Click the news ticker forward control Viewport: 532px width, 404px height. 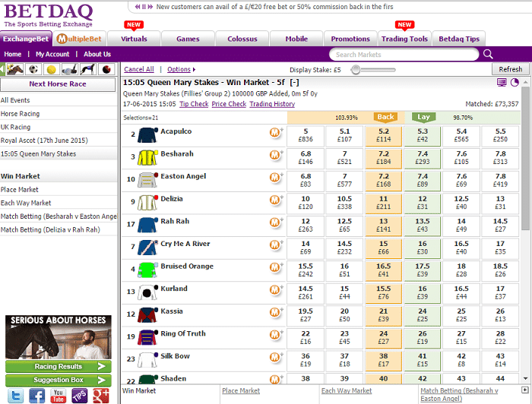[150, 7]
